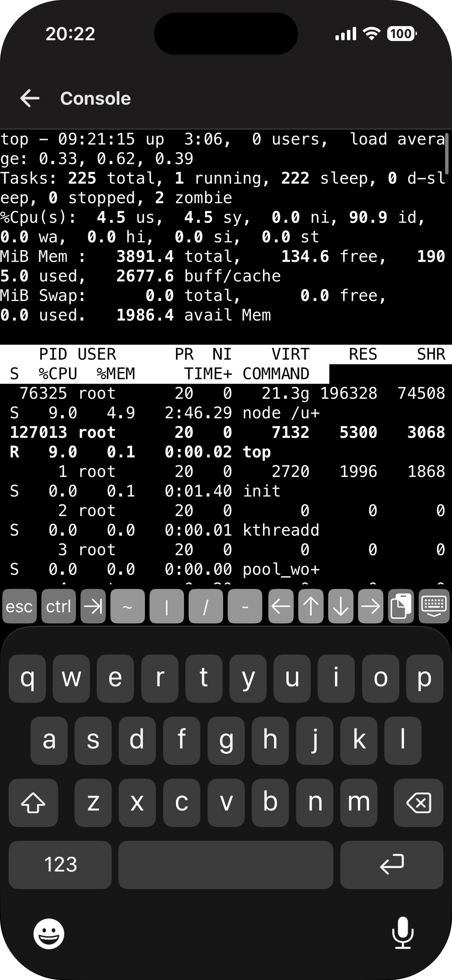
Task: Tap the right arrow key in the toolbar
Action: (370, 606)
